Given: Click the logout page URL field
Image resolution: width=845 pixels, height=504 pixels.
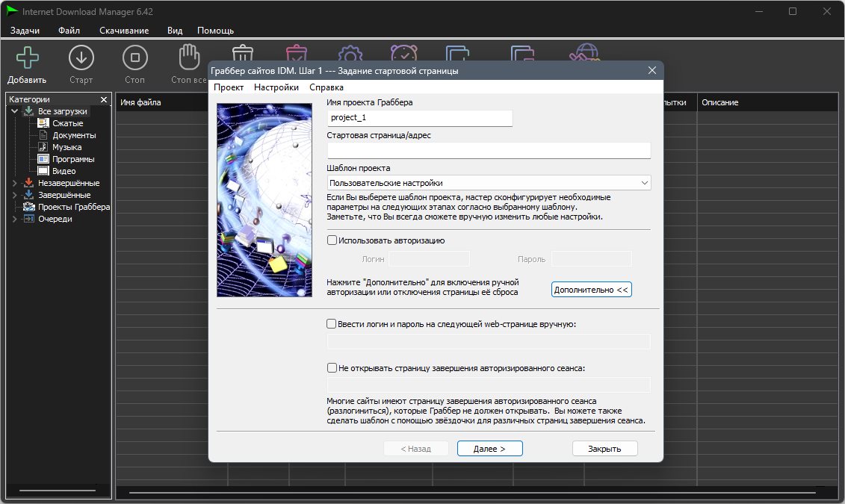Looking at the screenshot, I should pos(489,385).
